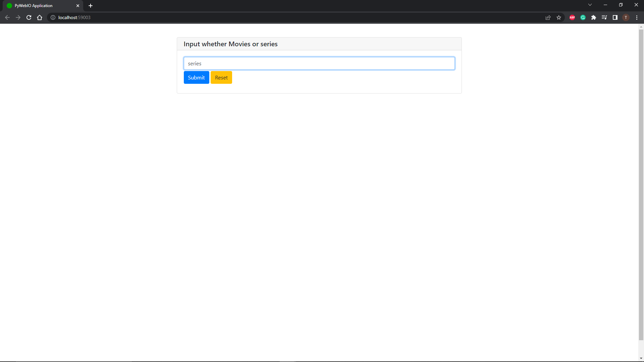The image size is (644, 362).
Task: Open the Grammarly extension icon
Action: (583, 17)
